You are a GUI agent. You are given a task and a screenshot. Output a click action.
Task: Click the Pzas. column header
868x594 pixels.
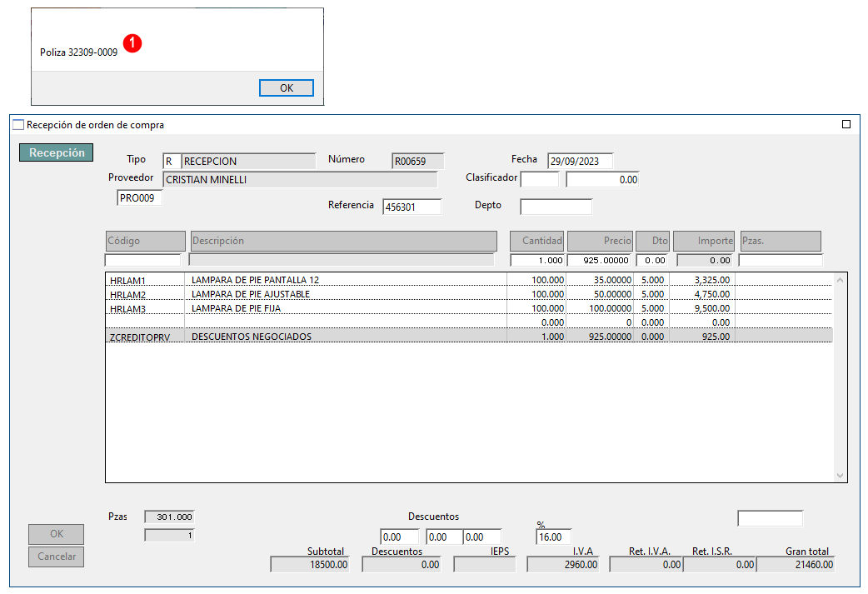click(781, 241)
